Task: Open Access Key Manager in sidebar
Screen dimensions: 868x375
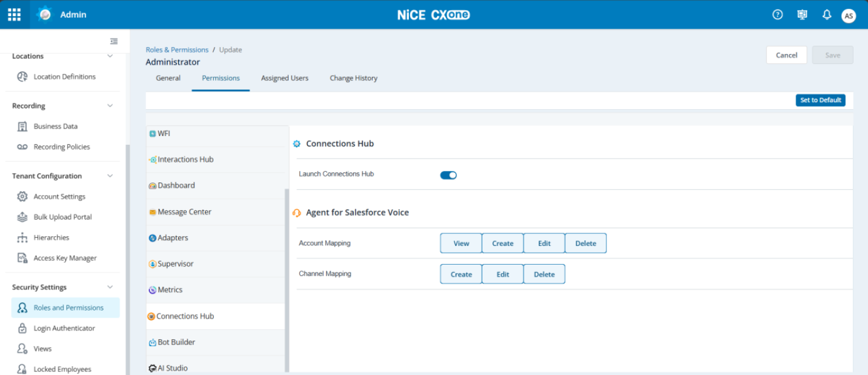Action: [x=65, y=258]
